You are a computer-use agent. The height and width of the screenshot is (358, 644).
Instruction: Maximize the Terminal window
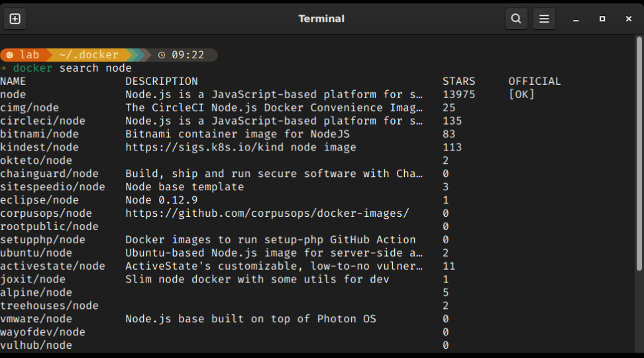[602, 19]
